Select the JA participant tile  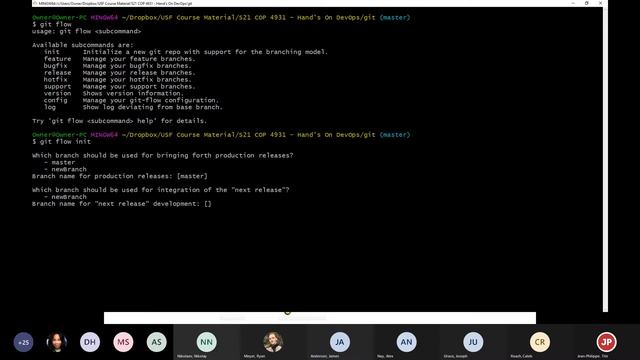coord(340,342)
